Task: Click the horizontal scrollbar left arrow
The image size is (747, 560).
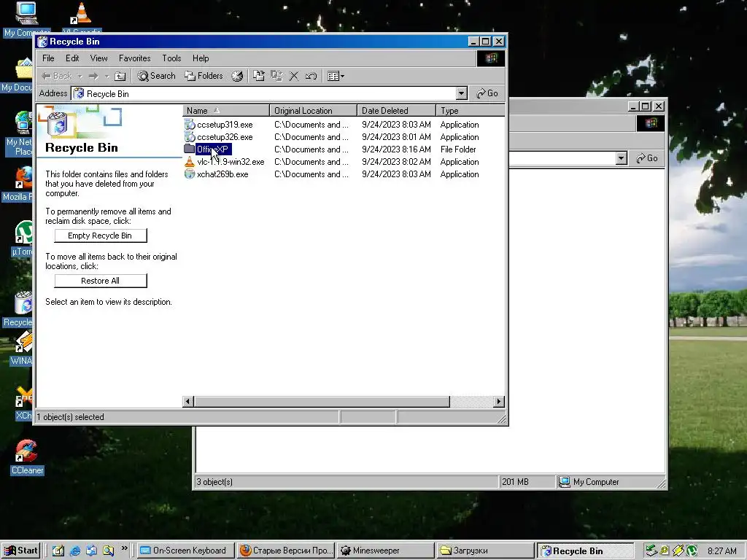Action: tap(188, 402)
